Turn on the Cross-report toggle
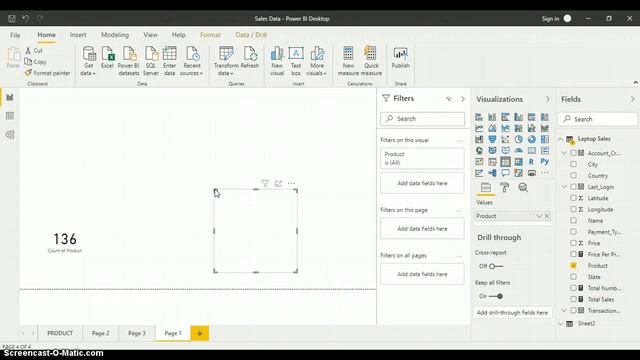Image resolution: width=640 pixels, height=360 pixels. (496, 266)
